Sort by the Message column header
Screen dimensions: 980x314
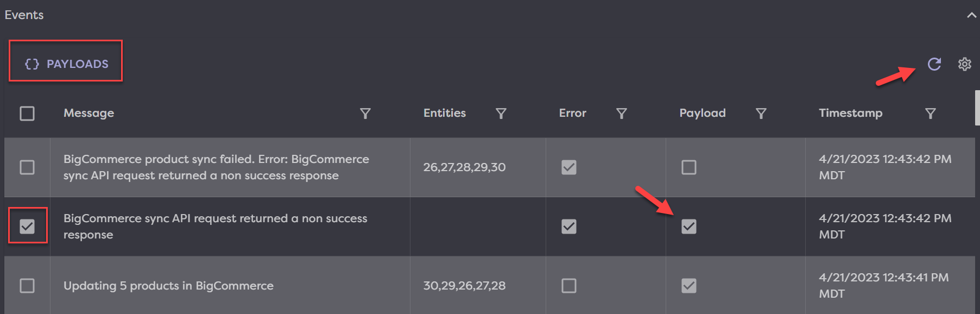pyautogui.click(x=89, y=113)
